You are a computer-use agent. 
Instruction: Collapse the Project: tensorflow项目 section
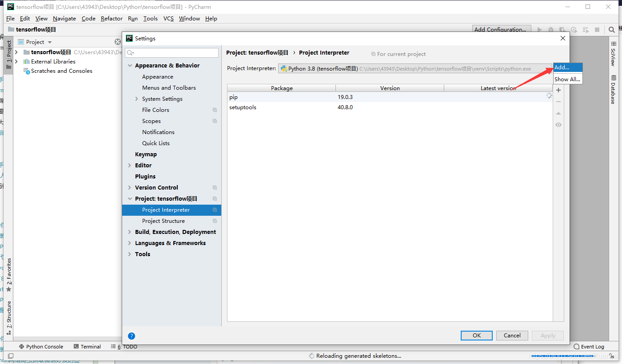130,199
